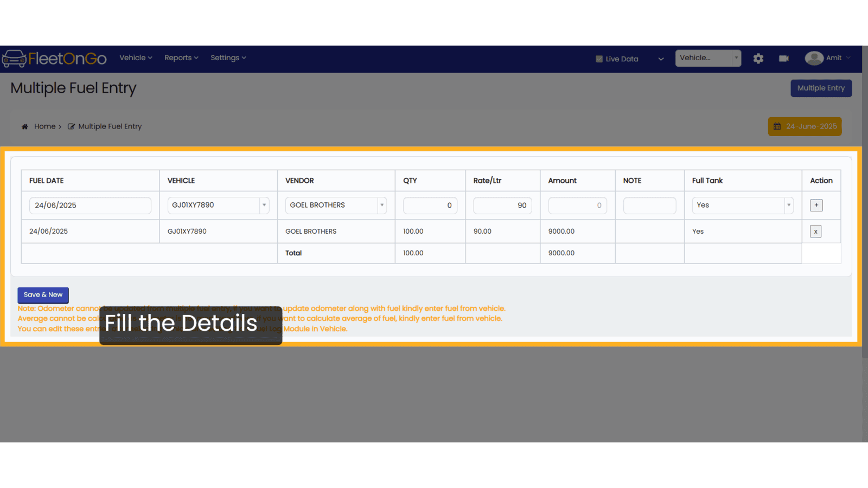Expand the Live Data chevron
Screen dimensions: 868x488
(x=661, y=59)
